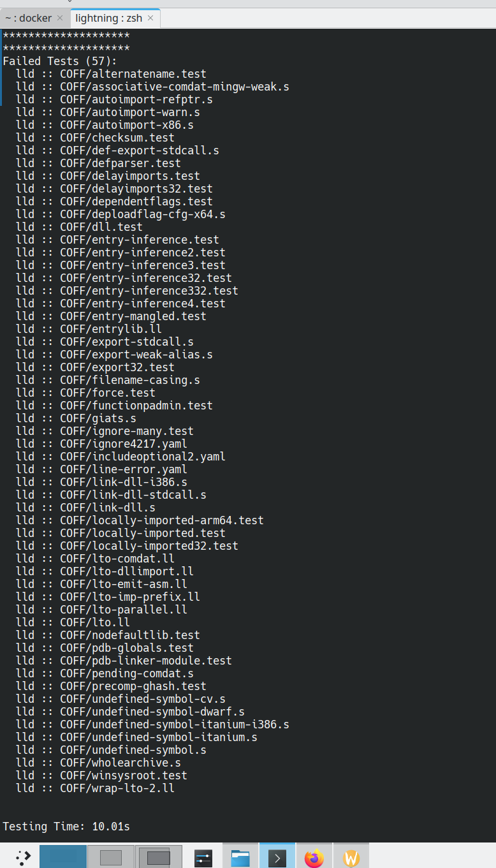
Task: Switch to the active blue virtual desktop in pager
Action: coord(62,857)
